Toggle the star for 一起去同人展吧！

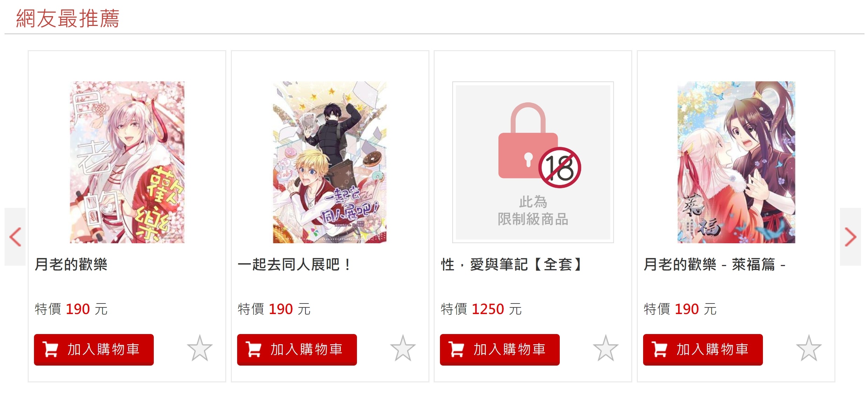403,348
